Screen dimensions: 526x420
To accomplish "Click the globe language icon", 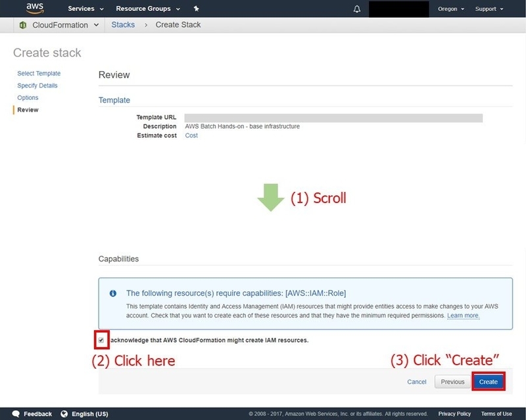I will point(64,414).
